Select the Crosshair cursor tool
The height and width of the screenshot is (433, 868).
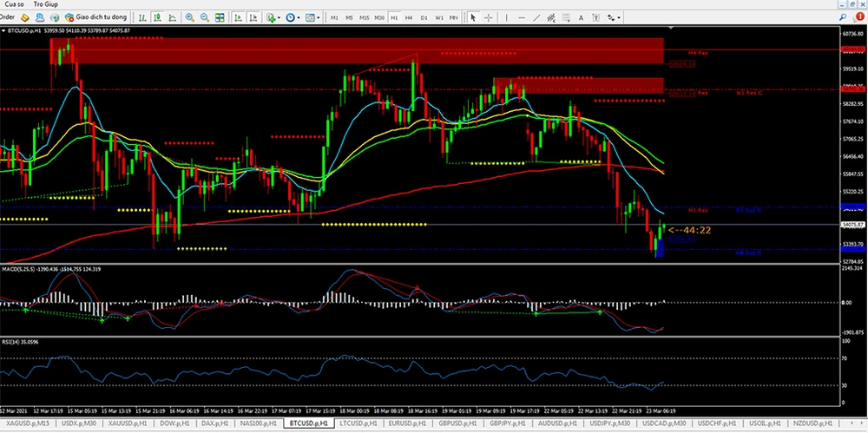488,17
